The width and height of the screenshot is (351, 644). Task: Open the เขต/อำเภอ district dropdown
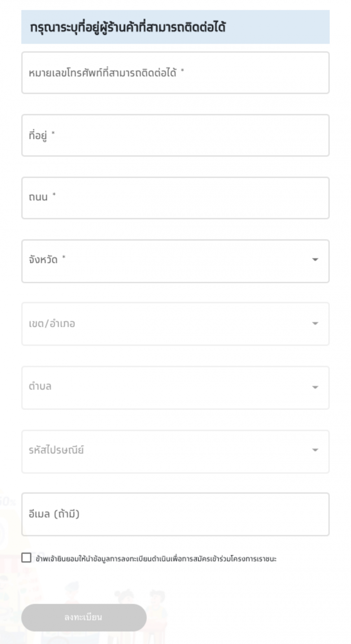(175, 324)
